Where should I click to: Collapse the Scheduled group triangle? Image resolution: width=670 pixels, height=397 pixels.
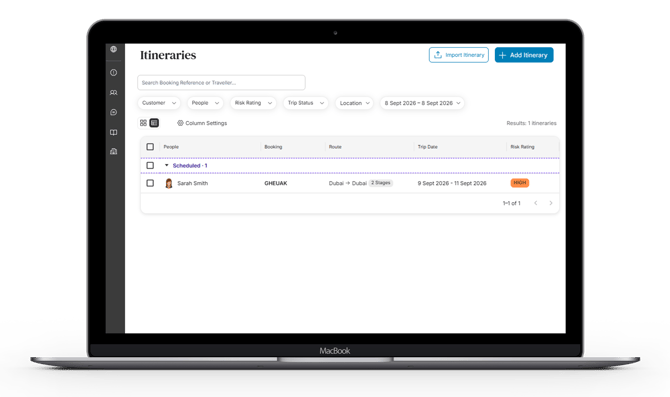click(x=167, y=165)
